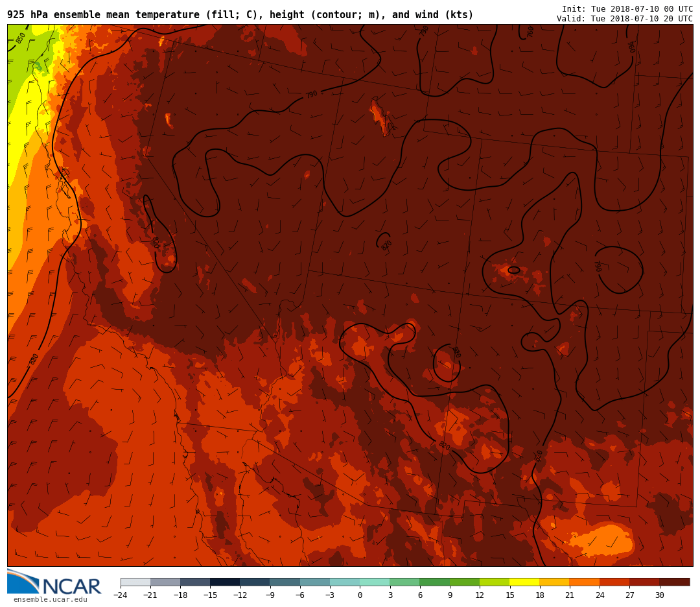Click the colorbar tick label 15
The width and height of the screenshot is (700, 607).
coord(510,595)
